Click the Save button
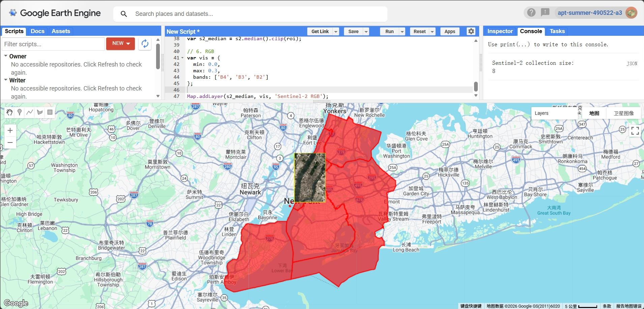Image resolution: width=644 pixels, height=309 pixels. 353,31
